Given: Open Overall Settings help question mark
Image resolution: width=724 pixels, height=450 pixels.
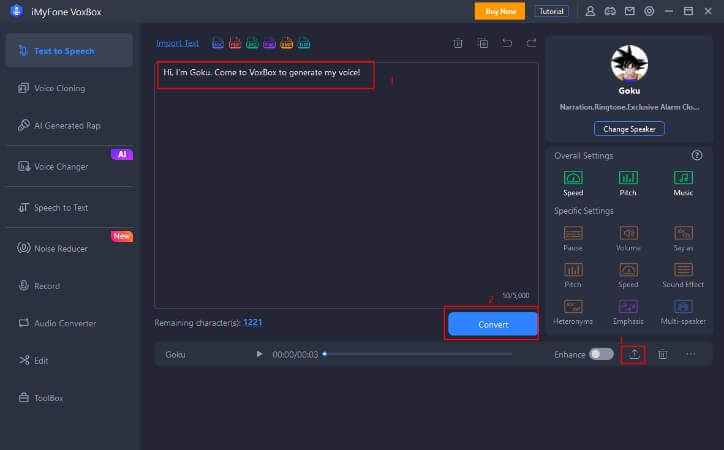Looking at the screenshot, I should tap(697, 155).
